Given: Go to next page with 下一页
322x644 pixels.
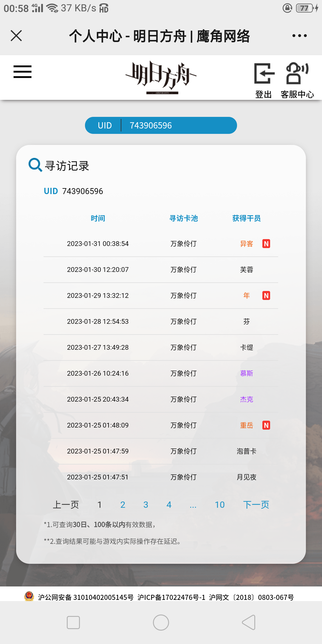Looking at the screenshot, I should (256, 505).
